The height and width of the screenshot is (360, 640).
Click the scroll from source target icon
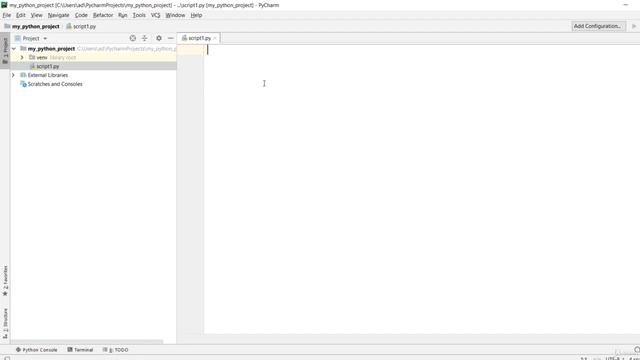click(x=133, y=38)
